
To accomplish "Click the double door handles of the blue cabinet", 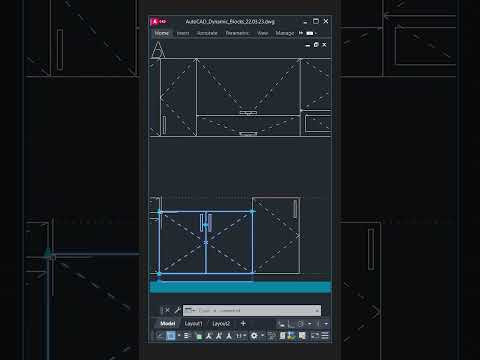I will click(x=206, y=223).
